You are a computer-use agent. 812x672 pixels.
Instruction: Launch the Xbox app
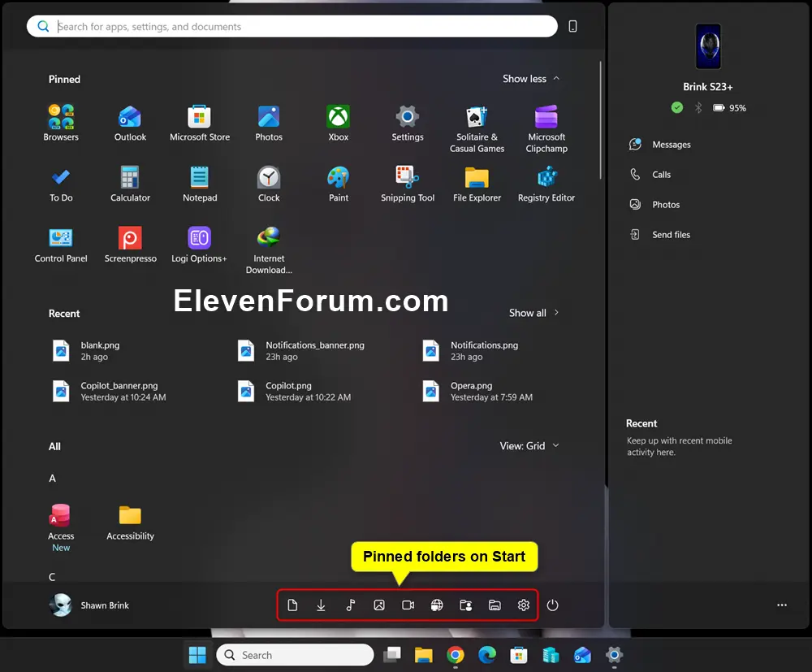point(338,123)
